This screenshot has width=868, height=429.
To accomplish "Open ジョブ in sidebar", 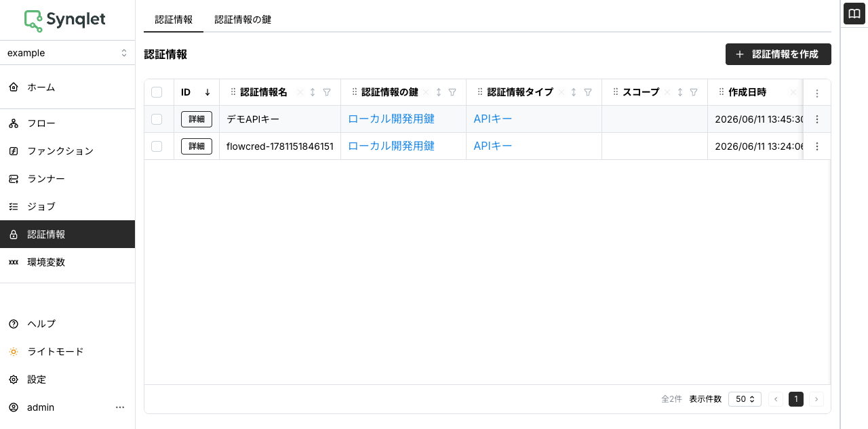I will click(68, 207).
